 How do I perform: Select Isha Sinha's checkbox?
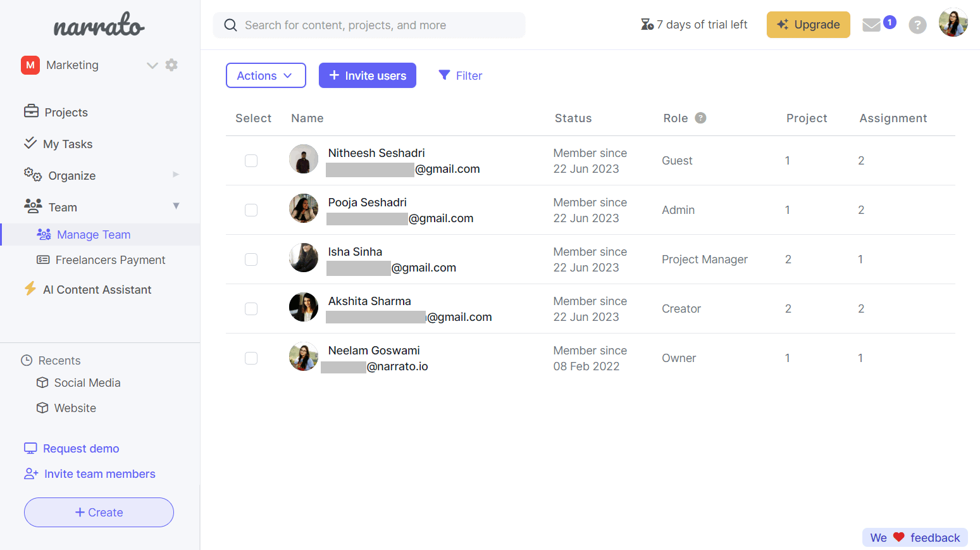pyautogui.click(x=251, y=259)
